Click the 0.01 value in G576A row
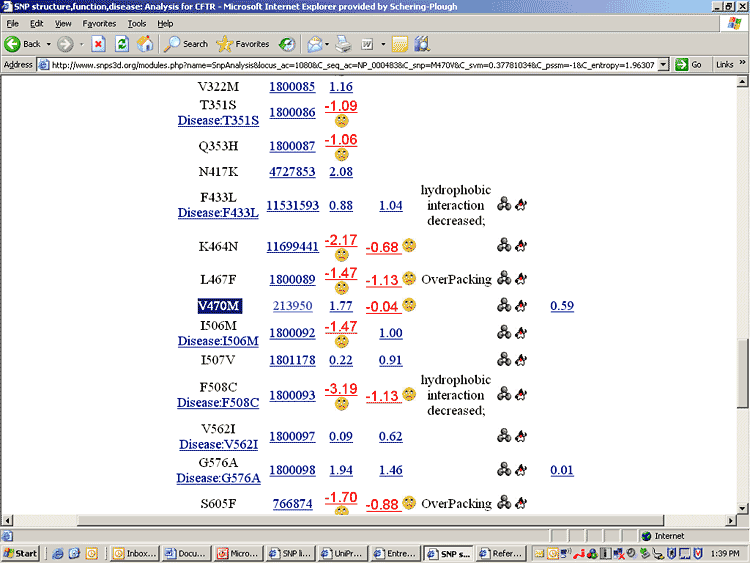Viewport: 750px width, 563px height. (x=562, y=470)
